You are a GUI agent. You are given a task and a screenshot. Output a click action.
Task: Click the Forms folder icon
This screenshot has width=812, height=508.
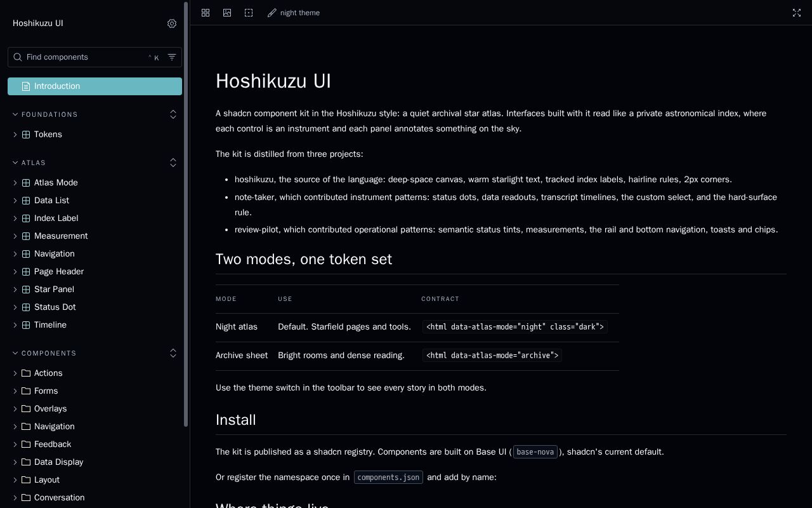click(x=26, y=391)
